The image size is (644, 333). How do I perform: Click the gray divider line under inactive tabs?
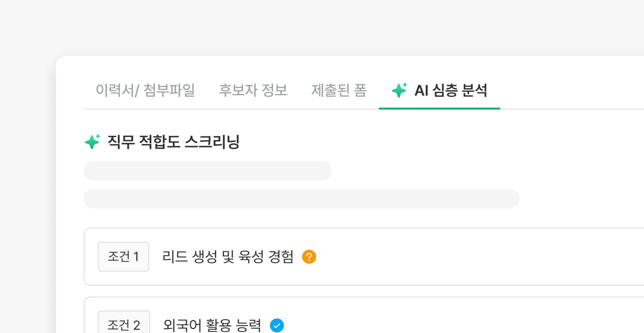click(229, 109)
